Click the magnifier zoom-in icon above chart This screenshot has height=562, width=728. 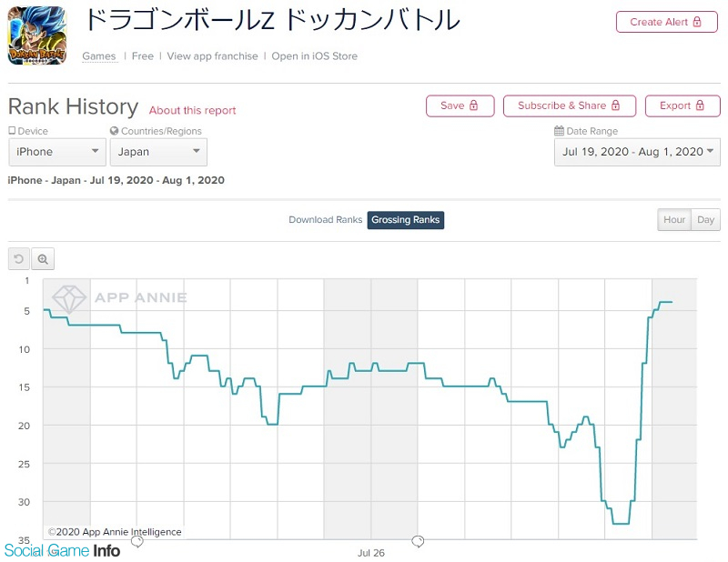[x=43, y=259]
